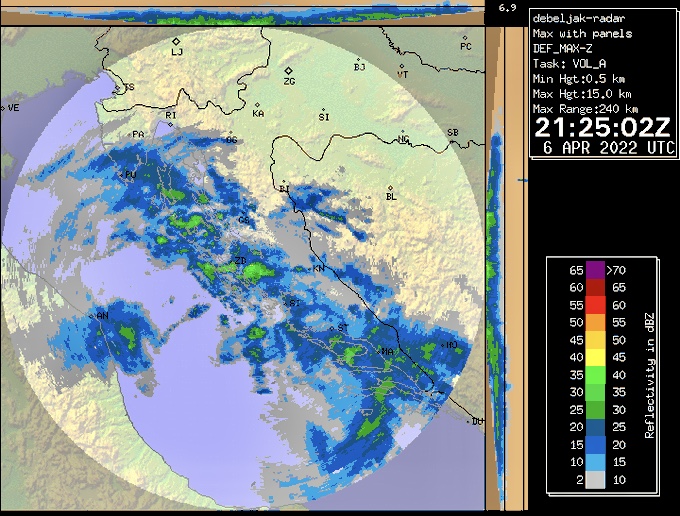The image size is (680, 516).
Task: Select the PU city label
Action: (x=131, y=175)
